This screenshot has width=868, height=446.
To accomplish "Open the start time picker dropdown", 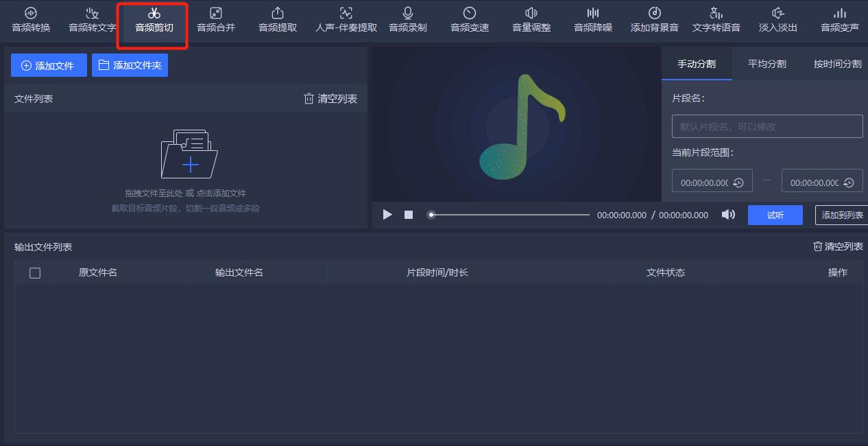I will tap(739, 180).
